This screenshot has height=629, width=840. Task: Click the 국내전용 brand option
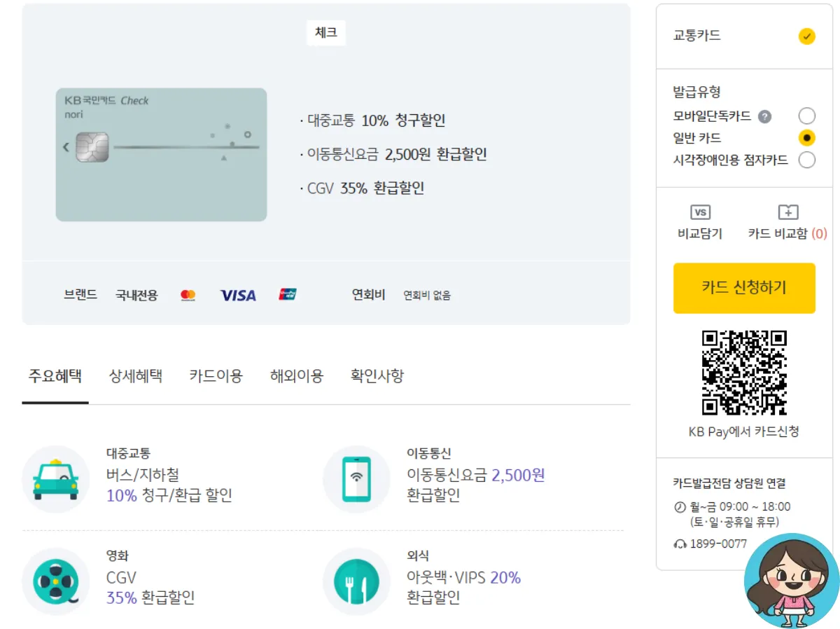point(136,296)
